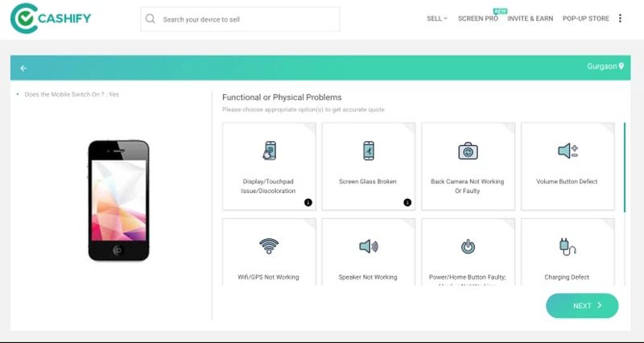644x343 pixels.
Task: Open the SCREEN PRO menu item
Action: 477,19
